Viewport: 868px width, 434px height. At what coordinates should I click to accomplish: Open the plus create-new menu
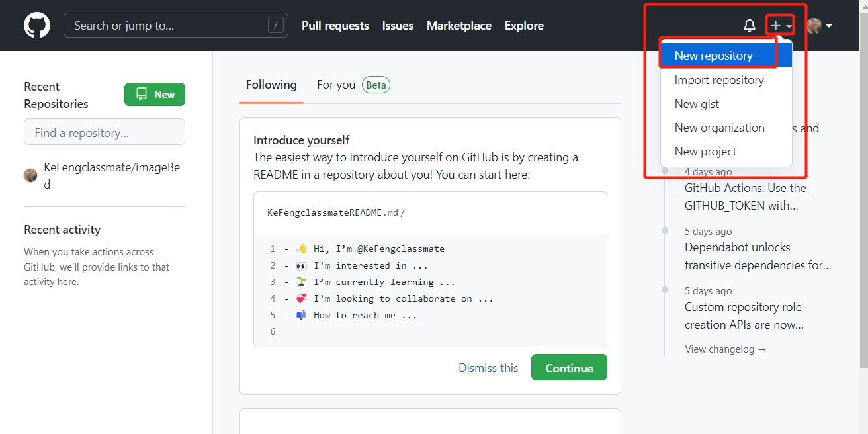(x=781, y=26)
